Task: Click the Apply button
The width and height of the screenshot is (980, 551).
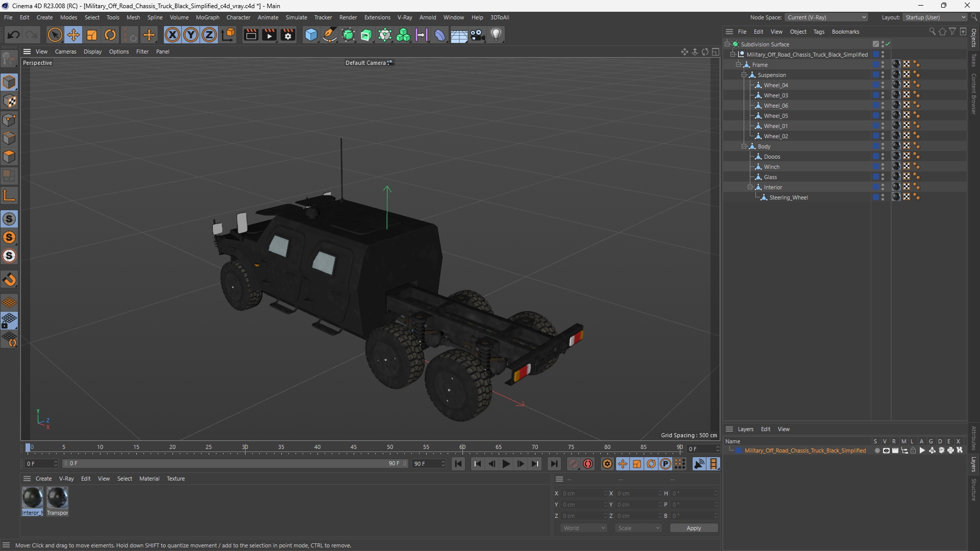Action: click(x=694, y=528)
